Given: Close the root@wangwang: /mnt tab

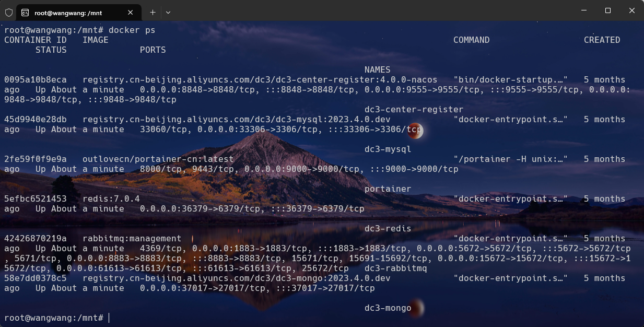Looking at the screenshot, I should coord(130,12).
